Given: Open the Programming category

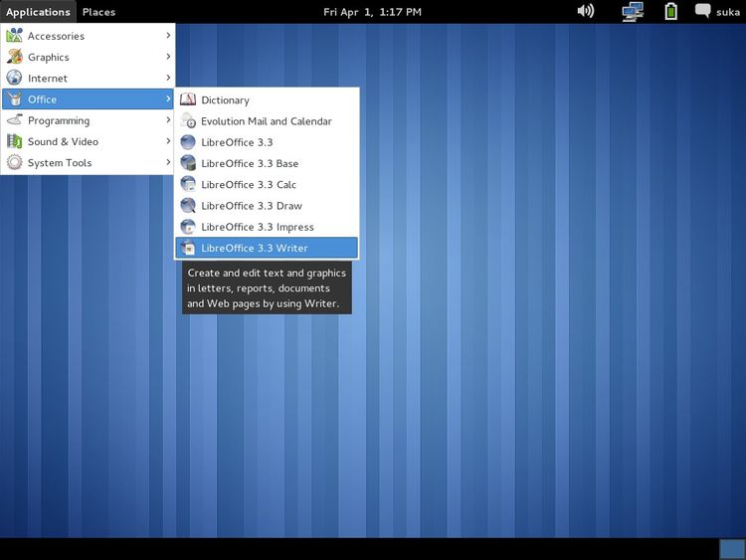Looking at the screenshot, I should pos(58,120).
